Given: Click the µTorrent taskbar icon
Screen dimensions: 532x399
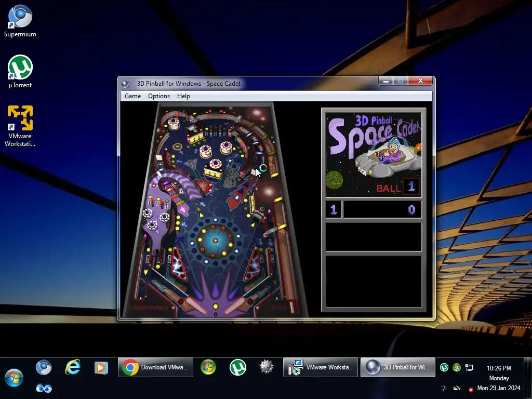Looking at the screenshot, I should pos(238,367).
